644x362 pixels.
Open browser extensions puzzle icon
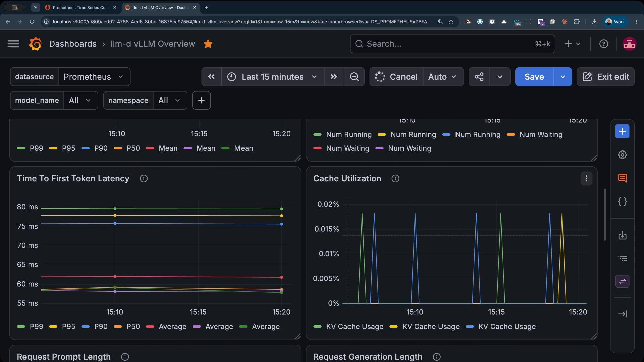coord(577,22)
